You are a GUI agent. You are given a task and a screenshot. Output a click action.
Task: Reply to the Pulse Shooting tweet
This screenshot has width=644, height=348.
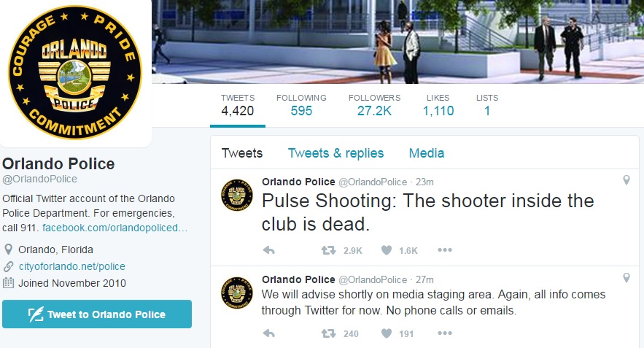tap(269, 250)
